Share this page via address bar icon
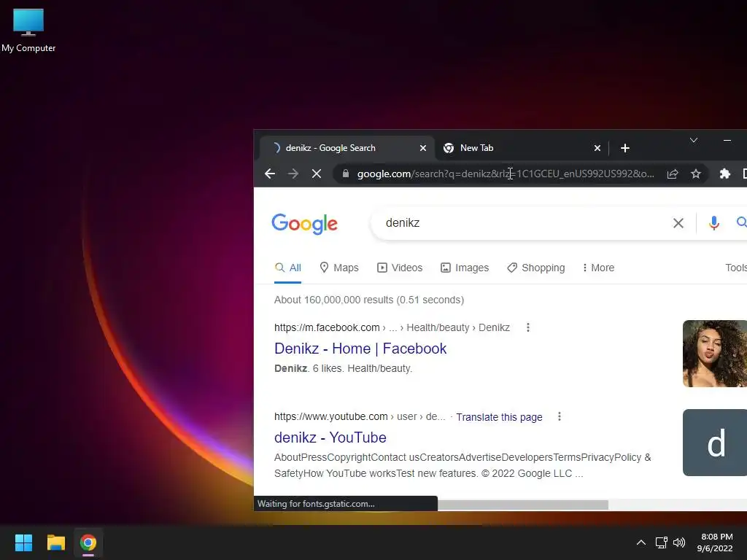 (672, 174)
